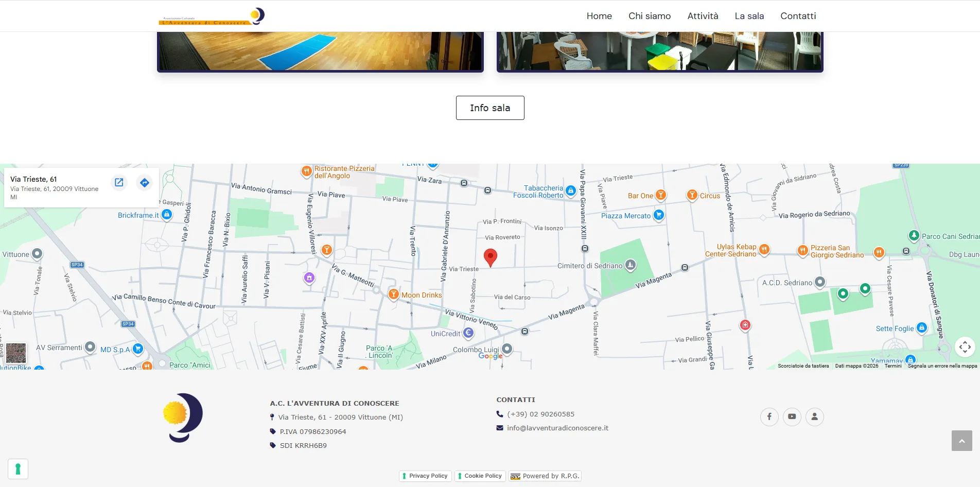Open the larger map view icon

click(119, 182)
